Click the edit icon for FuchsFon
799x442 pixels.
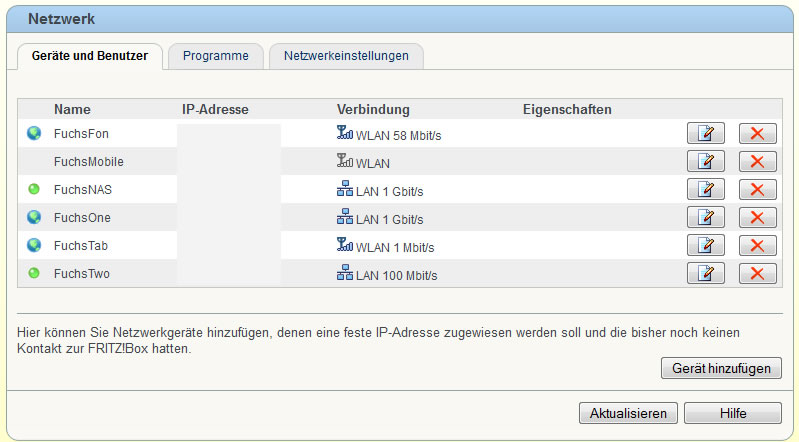coord(706,133)
